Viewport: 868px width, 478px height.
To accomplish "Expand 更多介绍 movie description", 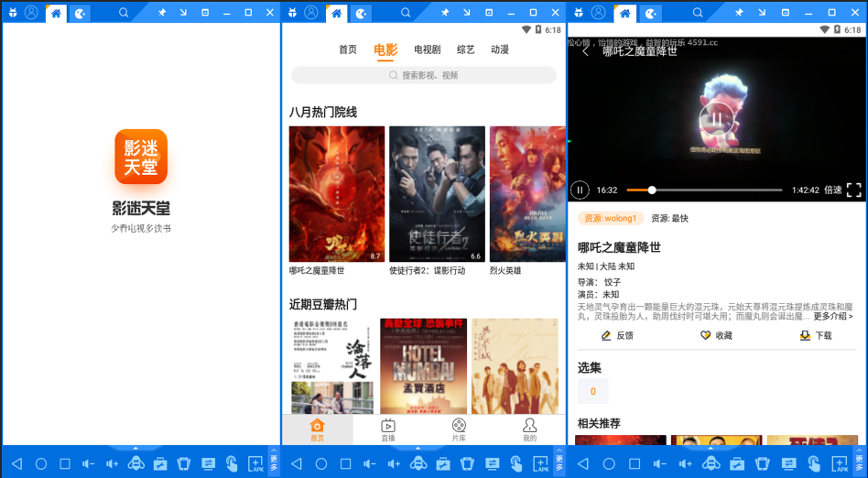I will coord(833,316).
